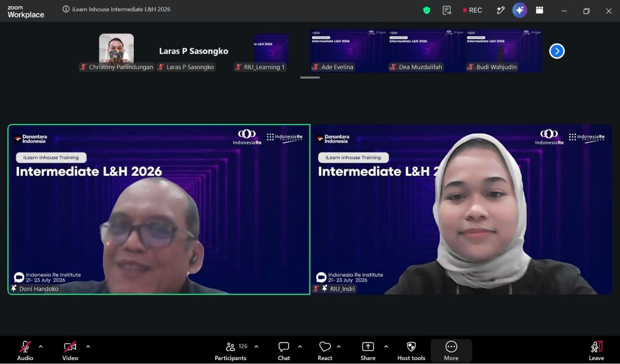The width and height of the screenshot is (620, 364).
Task: Expand the Participants options arrow
Action: (x=256, y=347)
